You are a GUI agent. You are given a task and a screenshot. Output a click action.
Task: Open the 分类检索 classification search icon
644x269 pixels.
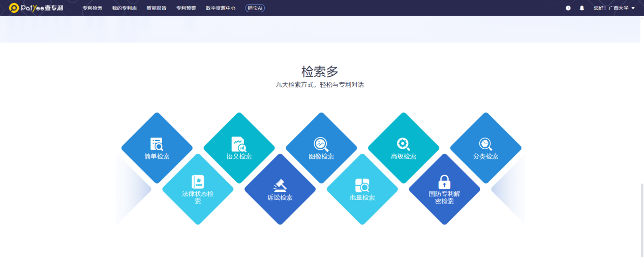click(x=485, y=144)
